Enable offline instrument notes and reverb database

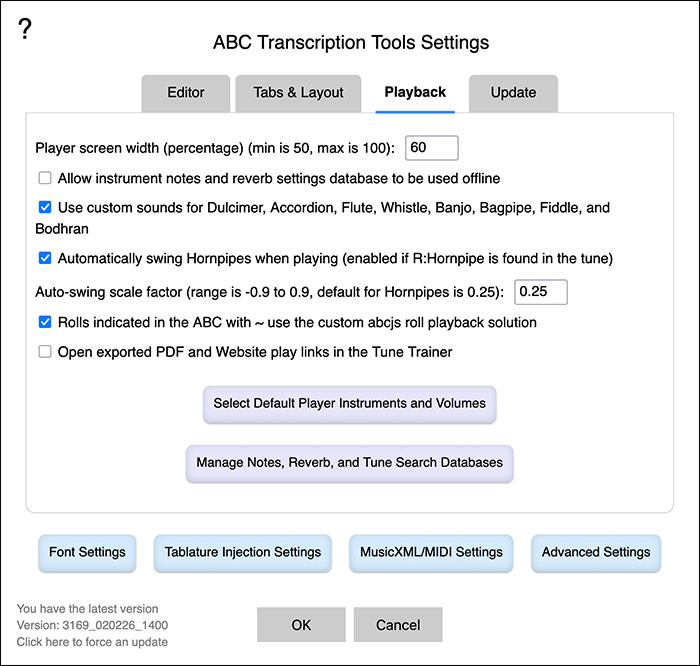pyautogui.click(x=45, y=179)
